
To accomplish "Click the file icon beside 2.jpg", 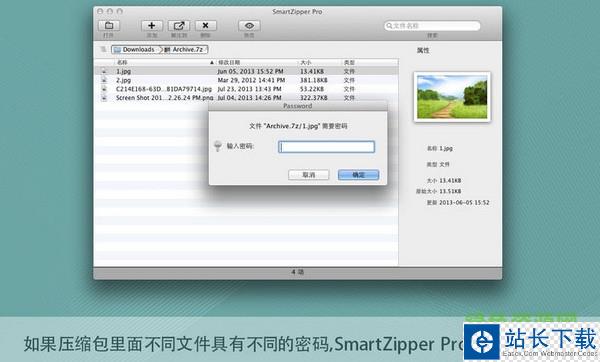I will (104, 80).
